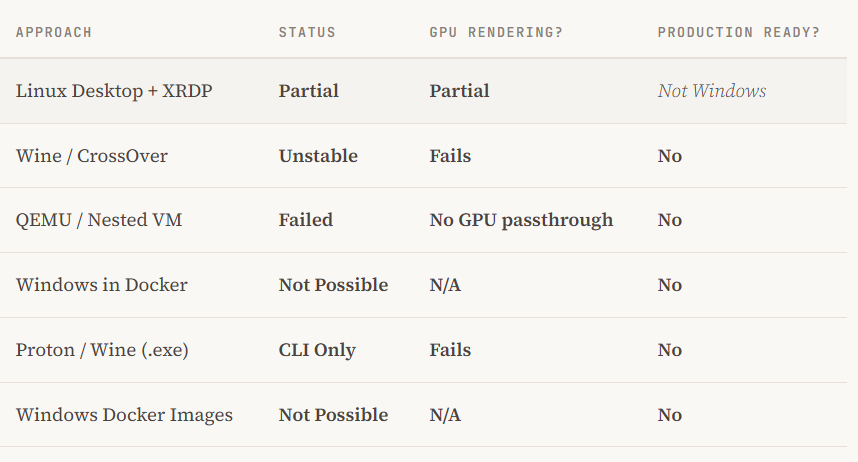The height and width of the screenshot is (462, 858).
Task: Click the Unstable status cell
Action: click(x=318, y=156)
